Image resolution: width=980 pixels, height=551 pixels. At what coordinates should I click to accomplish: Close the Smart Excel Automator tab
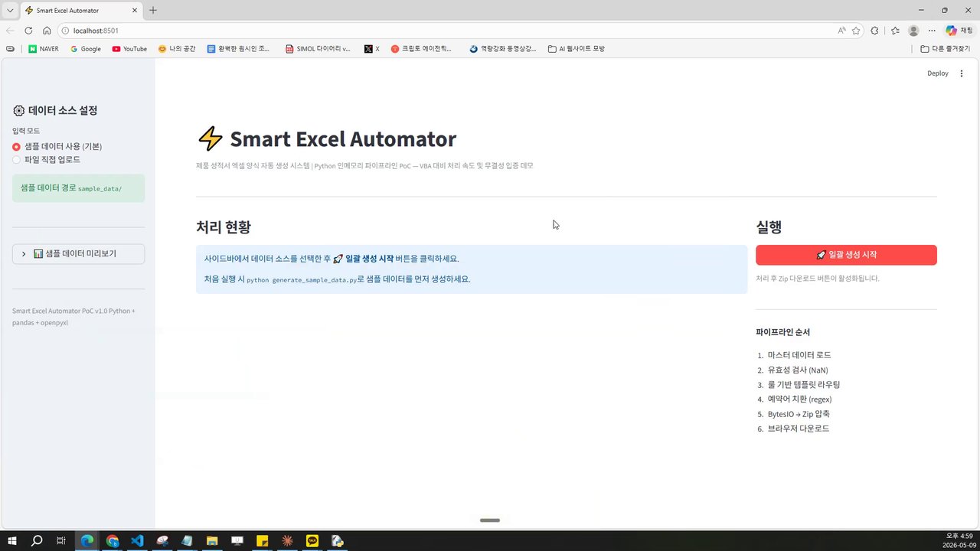(135, 11)
